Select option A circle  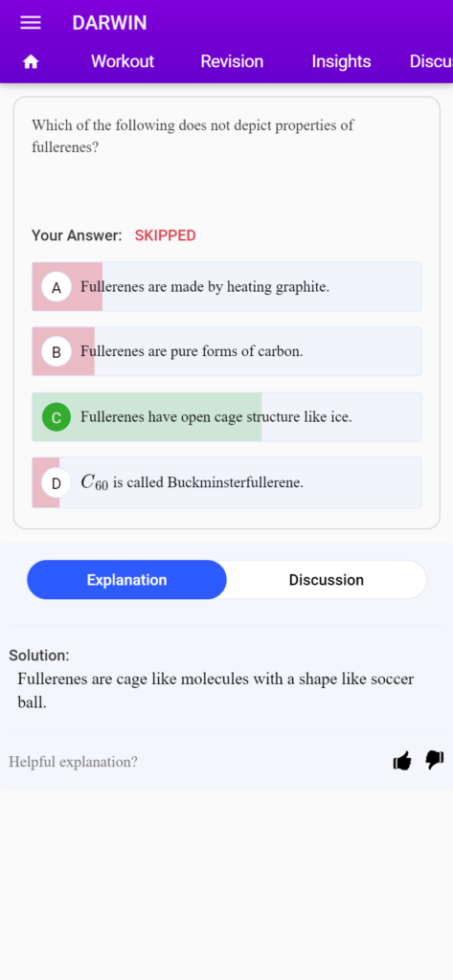point(57,287)
